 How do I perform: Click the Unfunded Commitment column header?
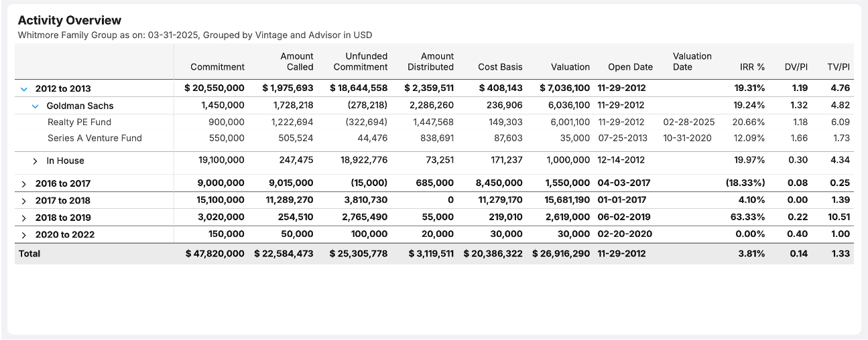360,62
